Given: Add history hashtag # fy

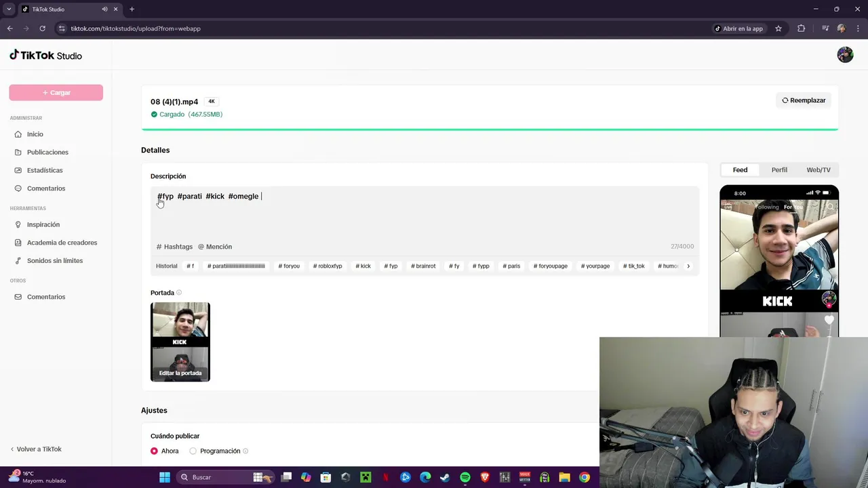Looking at the screenshot, I should coord(454,266).
